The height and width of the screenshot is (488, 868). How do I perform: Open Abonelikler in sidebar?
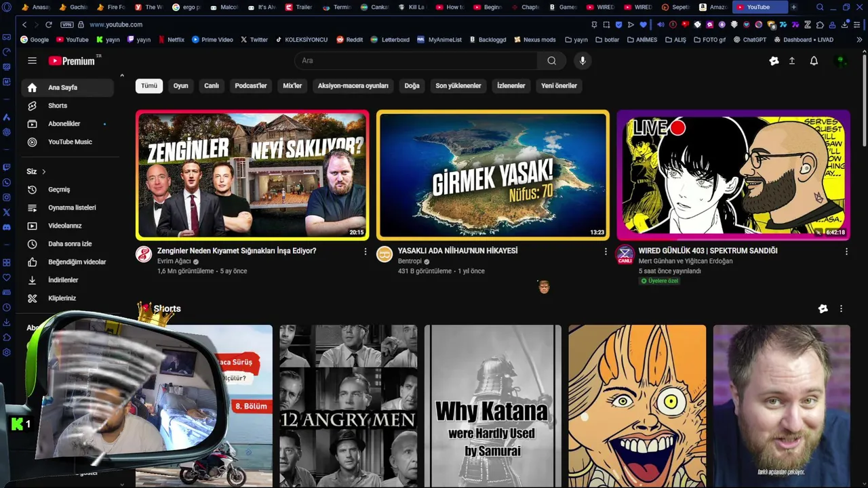tap(68, 123)
